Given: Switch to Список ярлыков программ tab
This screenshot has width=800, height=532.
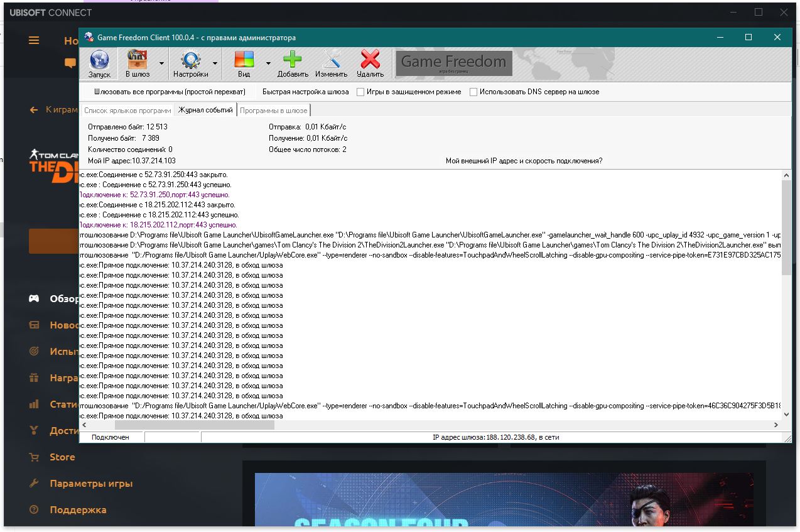Looking at the screenshot, I should [127, 111].
